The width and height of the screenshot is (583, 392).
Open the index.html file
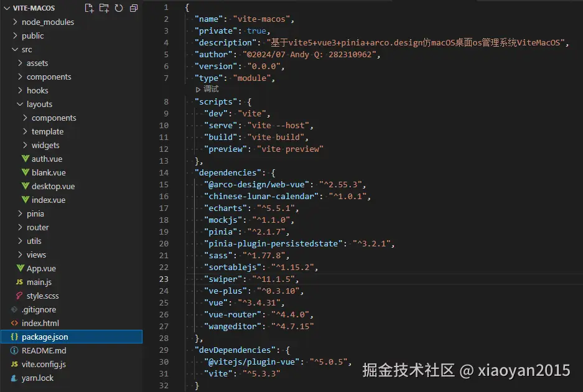[x=40, y=323]
